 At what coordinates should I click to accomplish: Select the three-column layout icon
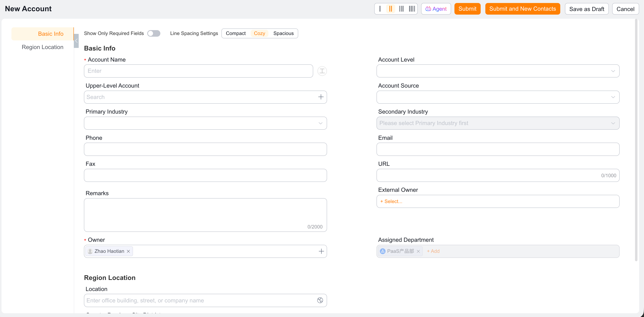click(401, 9)
